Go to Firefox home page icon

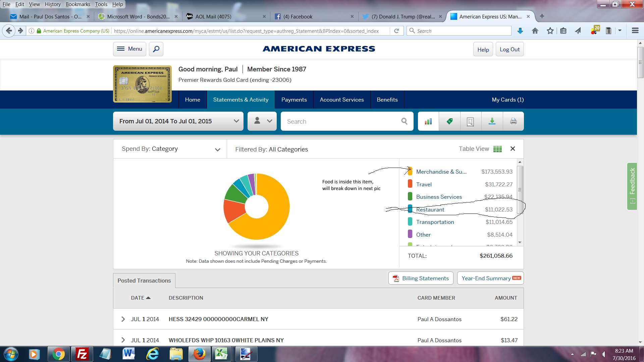(x=535, y=31)
